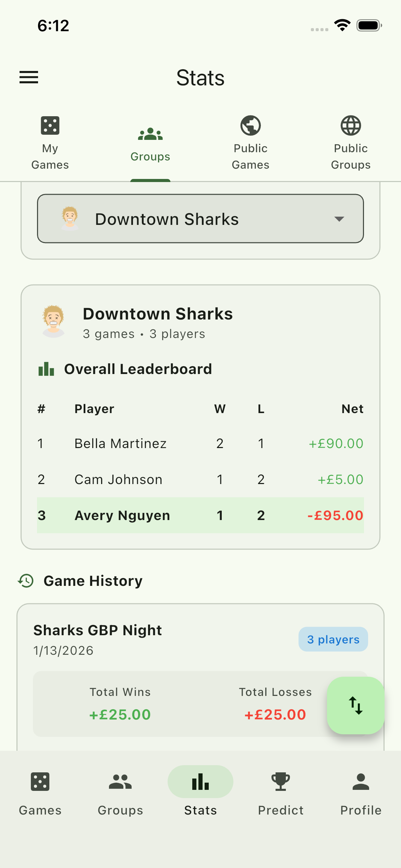Tap the 3 players badge

333,639
